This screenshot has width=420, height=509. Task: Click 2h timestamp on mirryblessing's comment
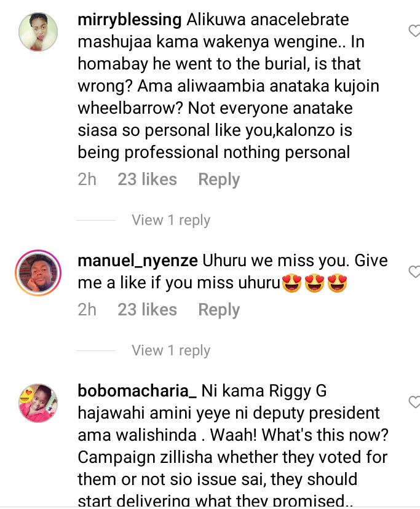pyautogui.click(x=87, y=179)
